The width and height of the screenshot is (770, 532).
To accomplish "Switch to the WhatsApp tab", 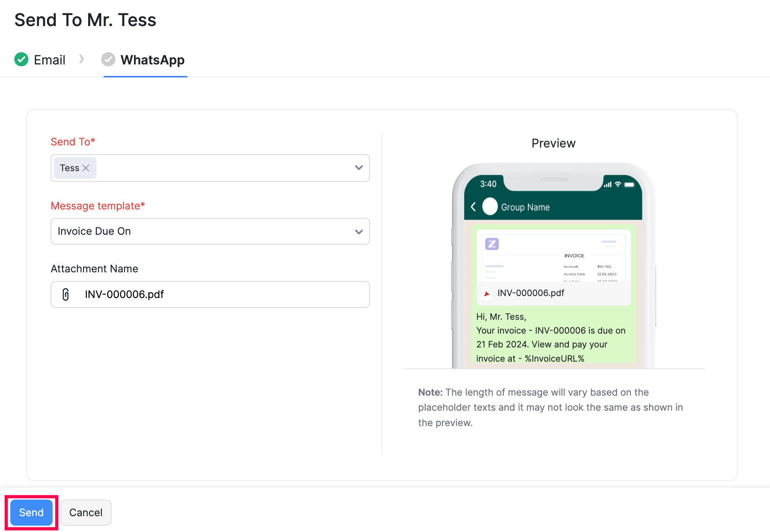I will [x=152, y=60].
